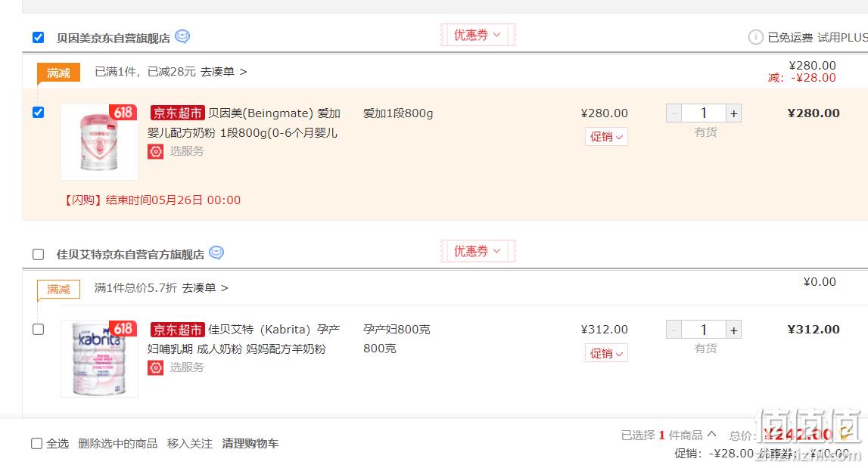The width and height of the screenshot is (868, 468).
Task: Increase quantity of Beingmate item
Action: pyautogui.click(x=733, y=113)
